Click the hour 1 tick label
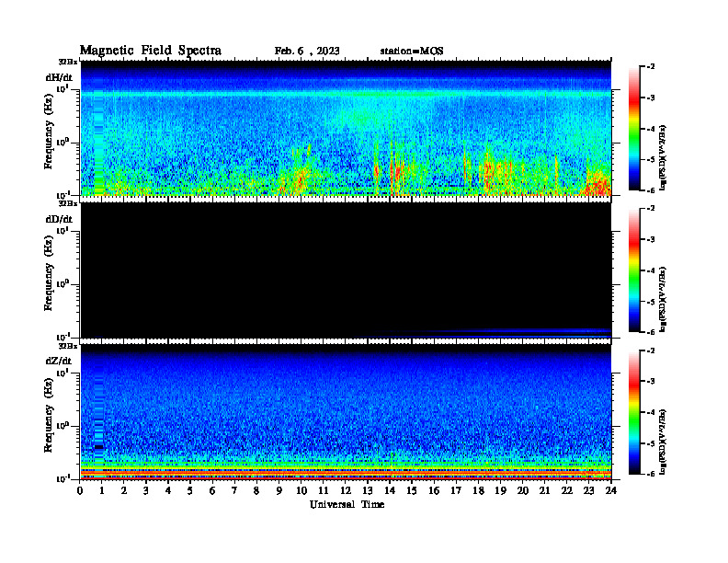The height and width of the screenshot is (563, 728). click(103, 491)
